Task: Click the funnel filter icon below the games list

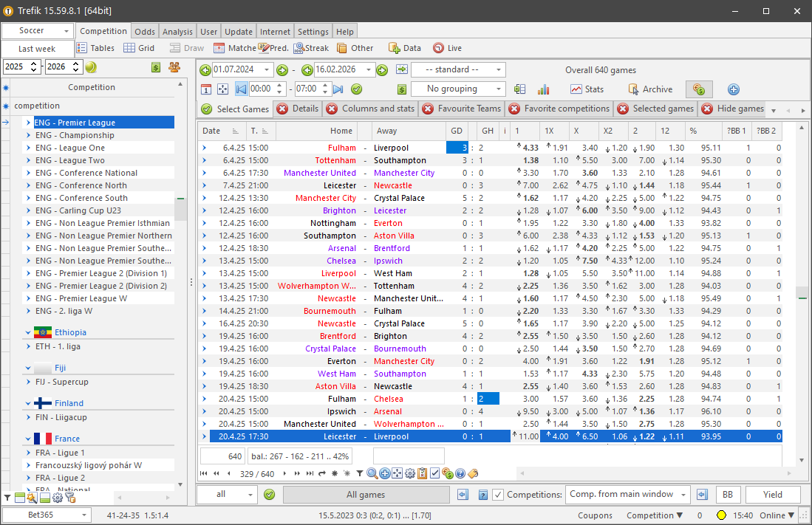Action: (360, 473)
